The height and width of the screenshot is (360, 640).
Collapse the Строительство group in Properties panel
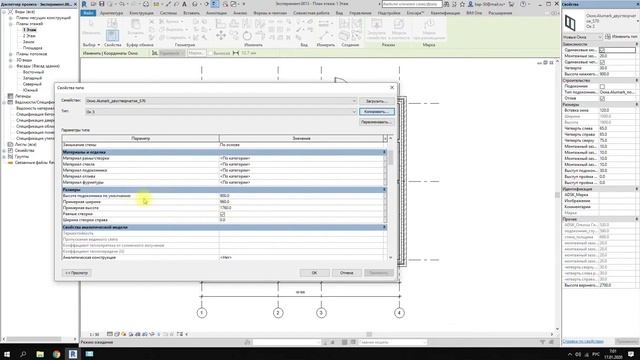point(637,80)
